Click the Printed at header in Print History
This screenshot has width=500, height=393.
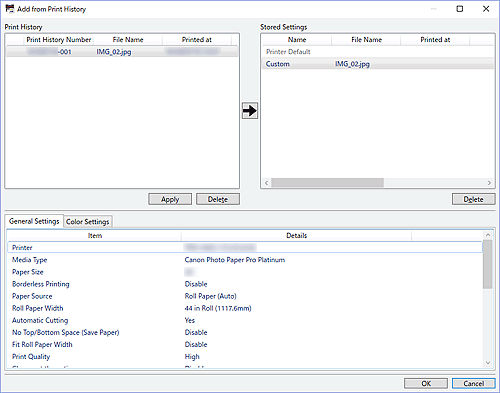(197, 40)
